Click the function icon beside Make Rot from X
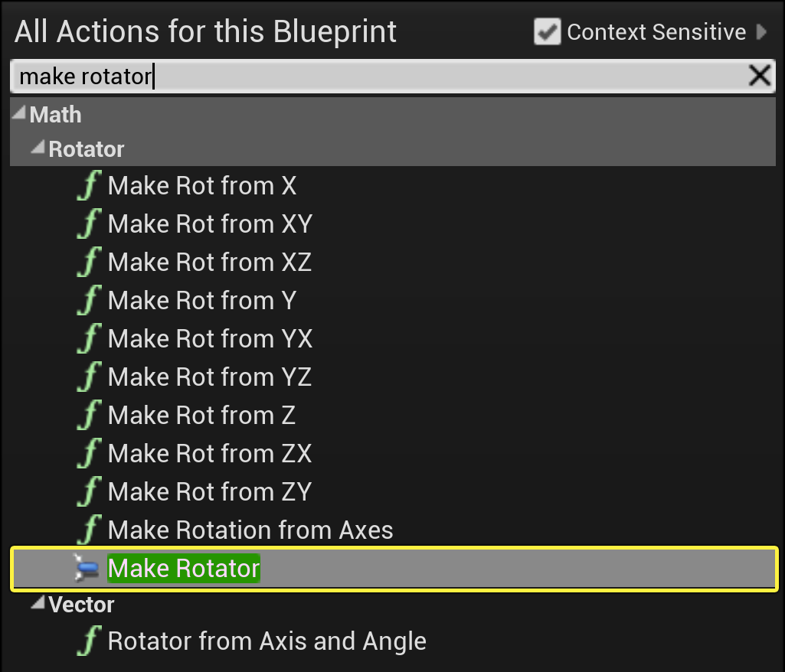This screenshot has height=672, width=785. (x=89, y=186)
